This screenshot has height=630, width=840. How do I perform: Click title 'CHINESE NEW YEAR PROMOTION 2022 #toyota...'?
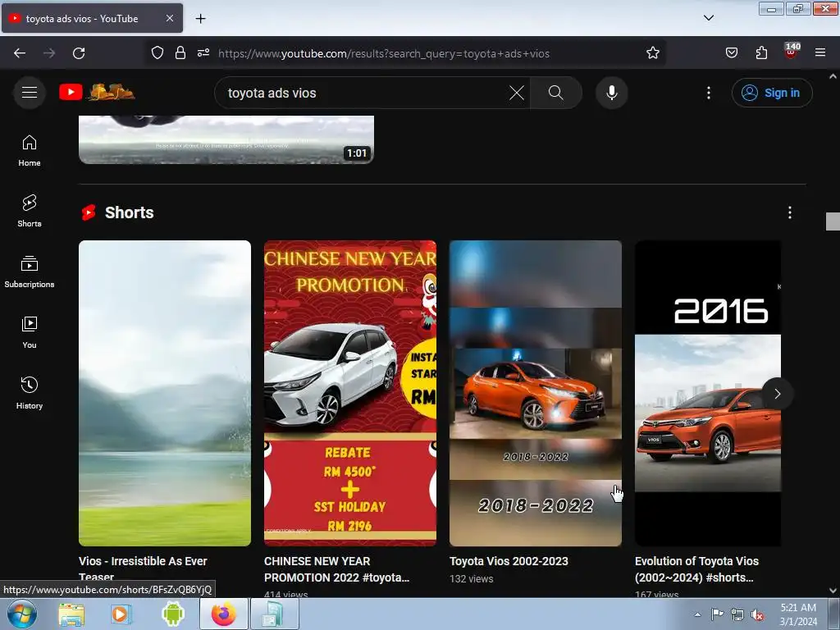click(x=336, y=569)
